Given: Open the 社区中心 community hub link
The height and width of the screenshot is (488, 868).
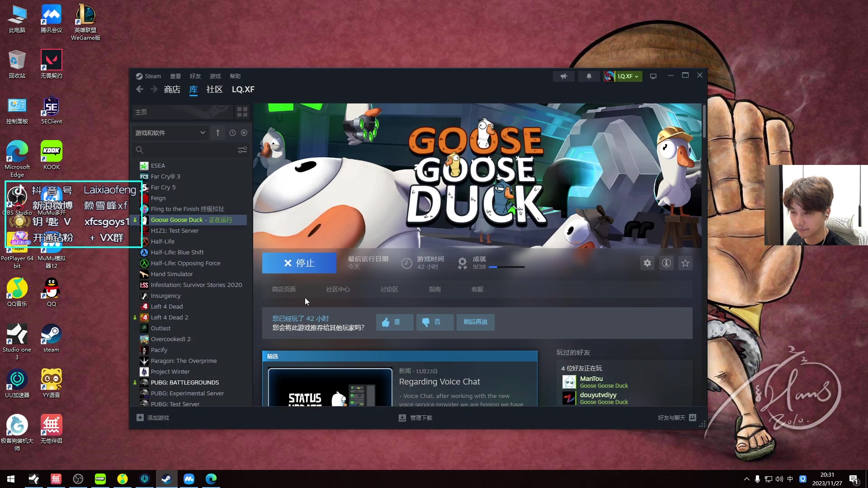Looking at the screenshot, I should point(338,289).
